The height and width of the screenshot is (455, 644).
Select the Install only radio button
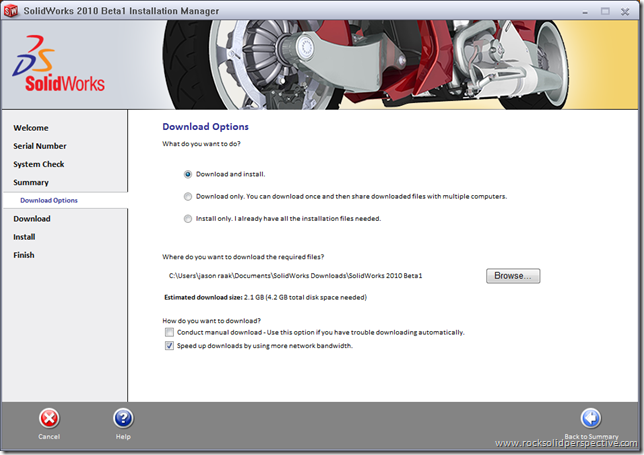(x=188, y=219)
